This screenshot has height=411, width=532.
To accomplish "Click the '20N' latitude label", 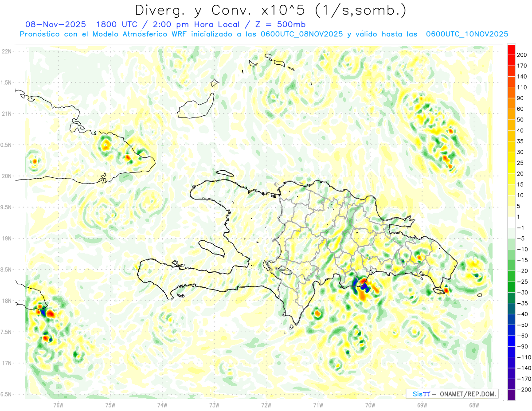I will 6,176.
